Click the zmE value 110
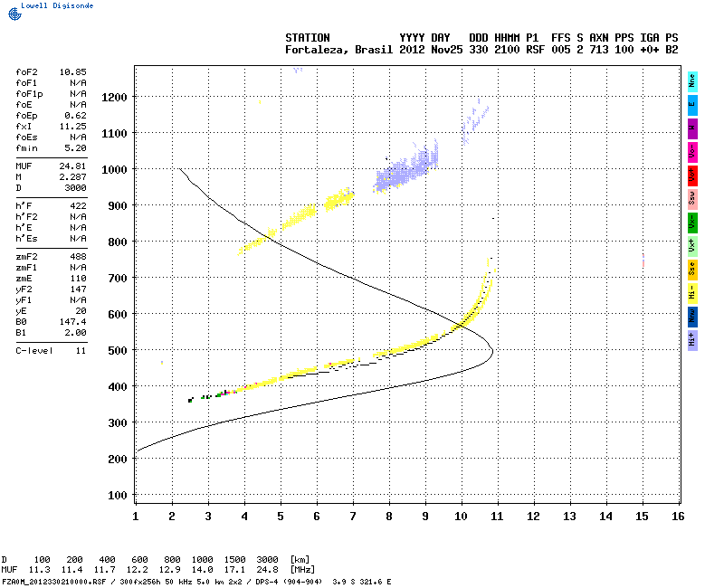This screenshot has height=588, width=724. pos(78,279)
